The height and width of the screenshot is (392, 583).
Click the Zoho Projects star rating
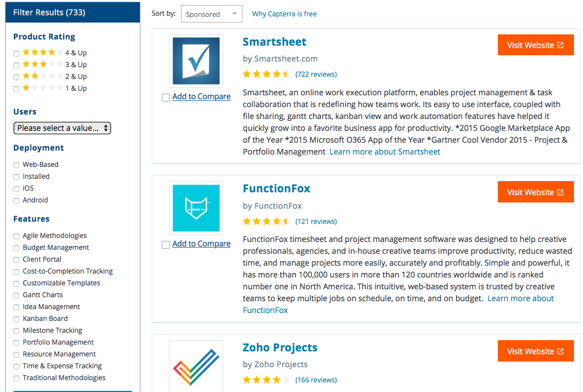coord(266,380)
